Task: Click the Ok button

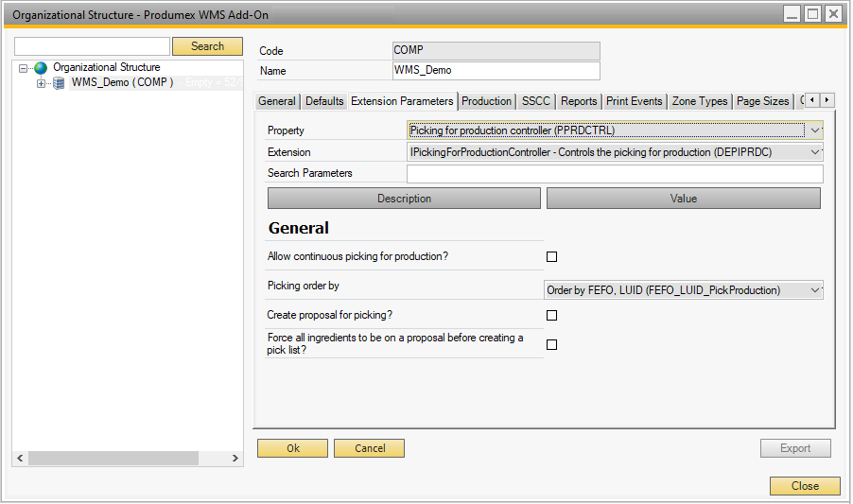Action: (x=292, y=448)
